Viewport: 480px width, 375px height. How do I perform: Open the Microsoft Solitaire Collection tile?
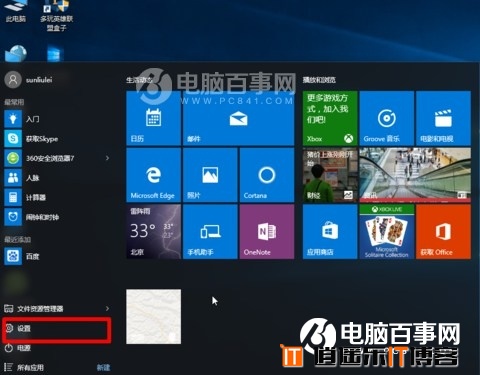tap(387, 232)
